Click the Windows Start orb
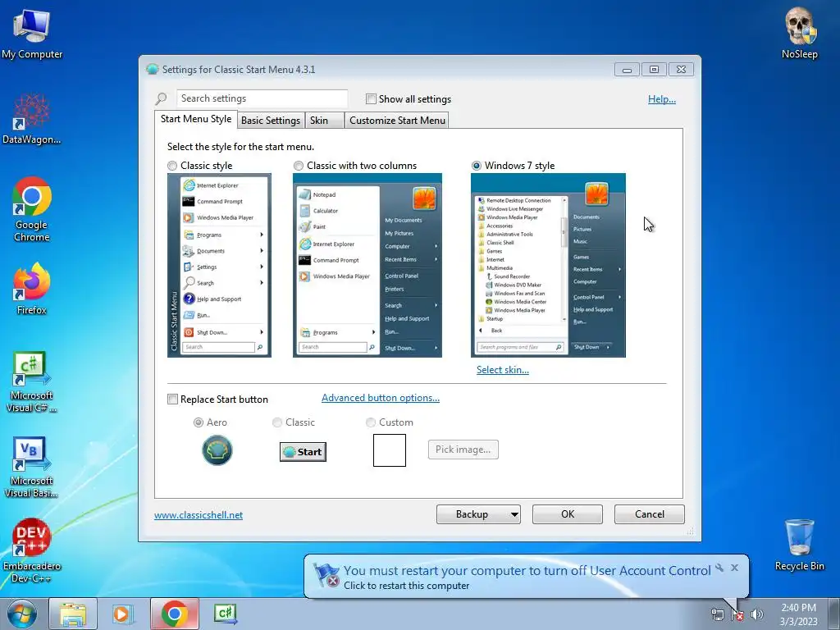840x630 pixels. tap(22, 614)
